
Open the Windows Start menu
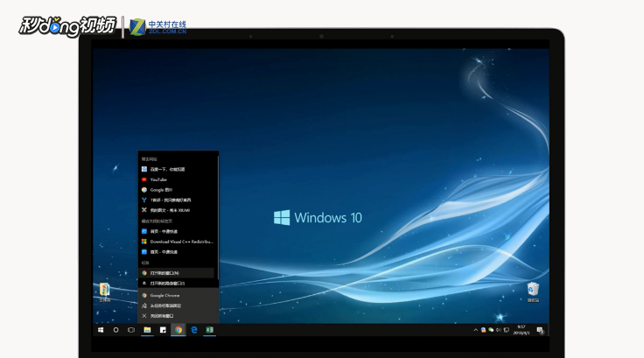pyautogui.click(x=101, y=330)
